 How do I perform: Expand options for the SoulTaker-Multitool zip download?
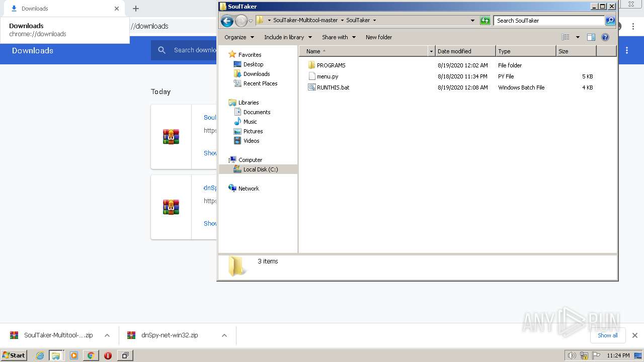pyautogui.click(x=107, y=335)
